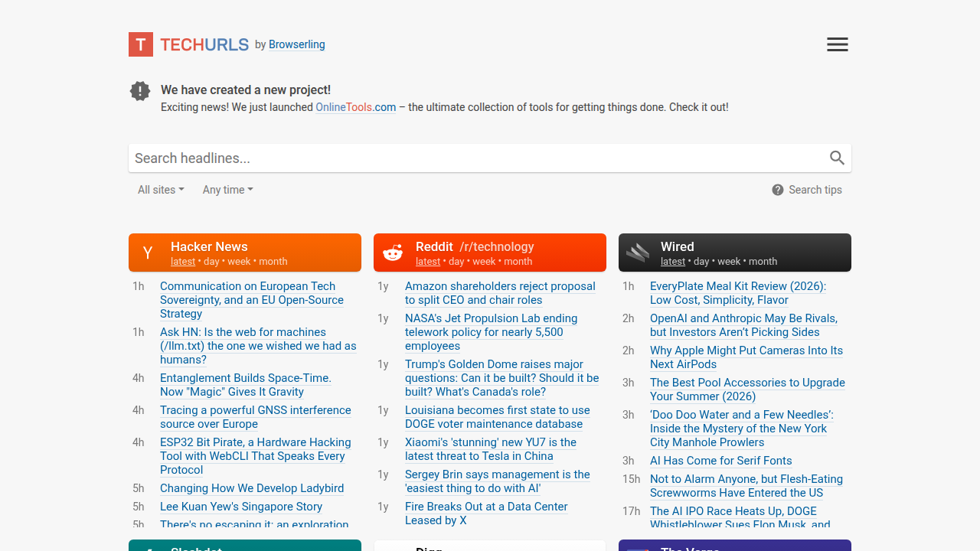Image resolution: width=980 pixels, height=551 pixels.
Task: Select Wired day tab
Action: 701,261
